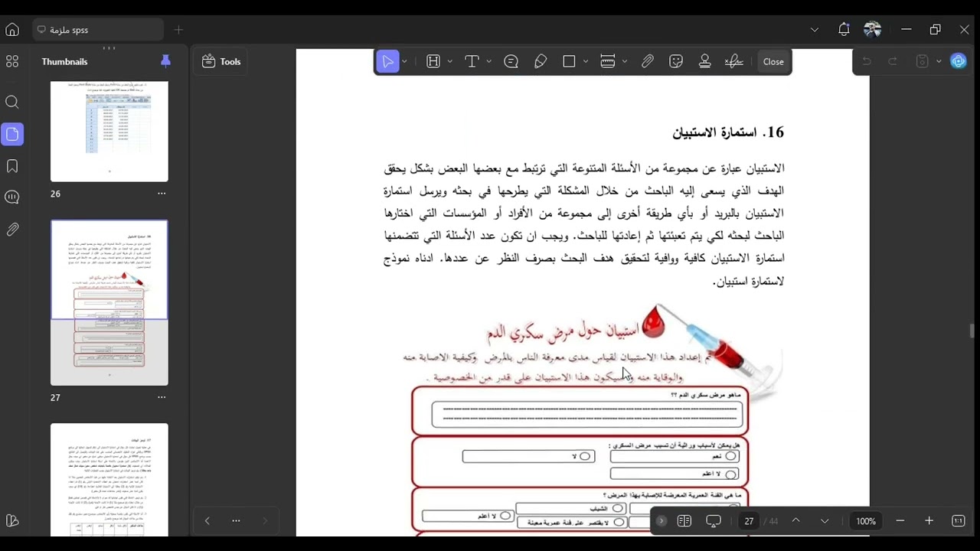This screenshot has width=980, height=551.
Task: Open the Tools menu
Action: (221, 61)
